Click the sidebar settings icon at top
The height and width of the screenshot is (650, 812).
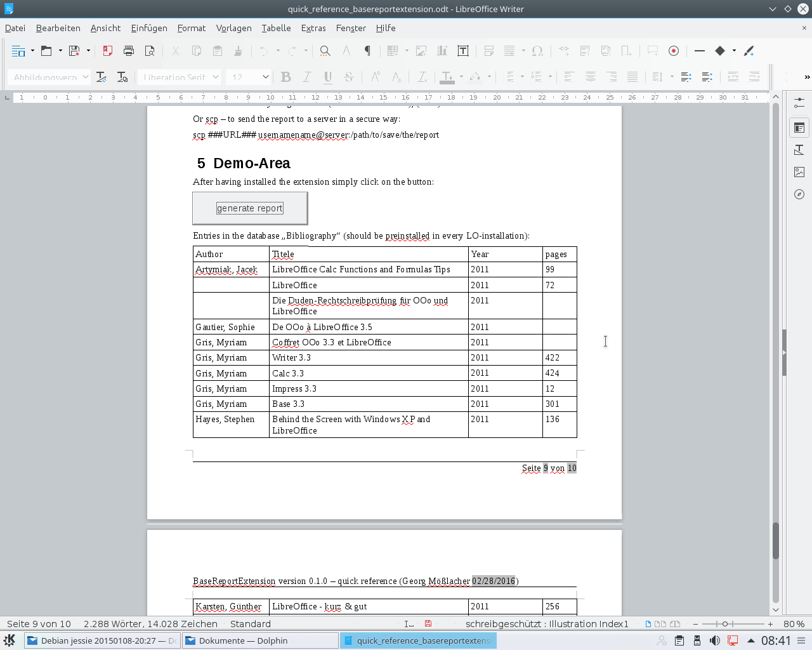coord(799,102)
